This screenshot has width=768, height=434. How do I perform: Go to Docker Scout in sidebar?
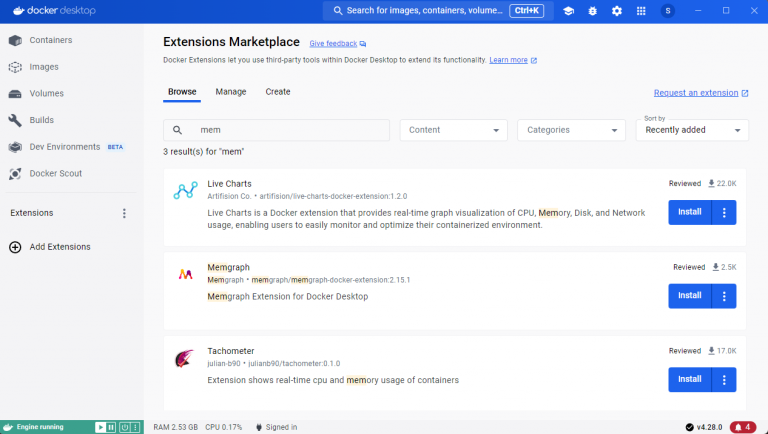click(x=55, y=173)
